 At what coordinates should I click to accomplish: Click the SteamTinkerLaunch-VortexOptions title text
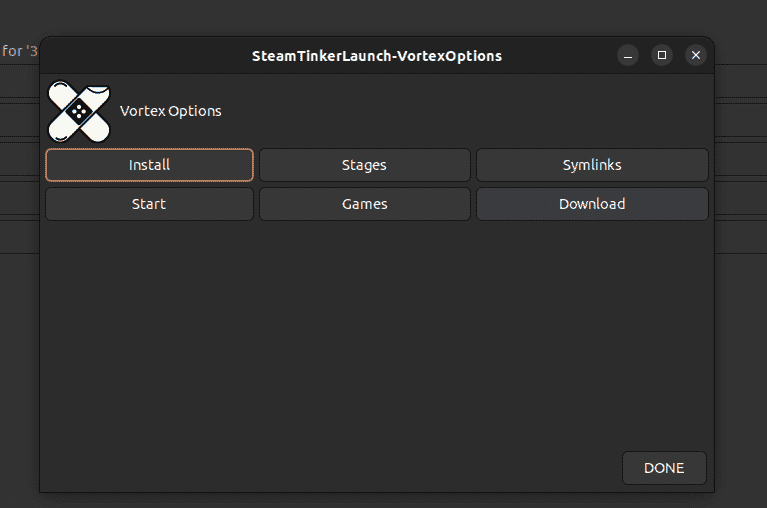[x=377, y=56]
